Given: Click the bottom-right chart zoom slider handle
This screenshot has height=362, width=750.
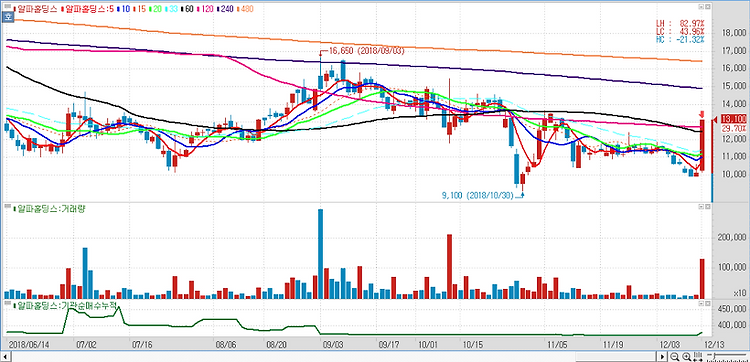Looking at the screenshot, I should coord(714,357).
